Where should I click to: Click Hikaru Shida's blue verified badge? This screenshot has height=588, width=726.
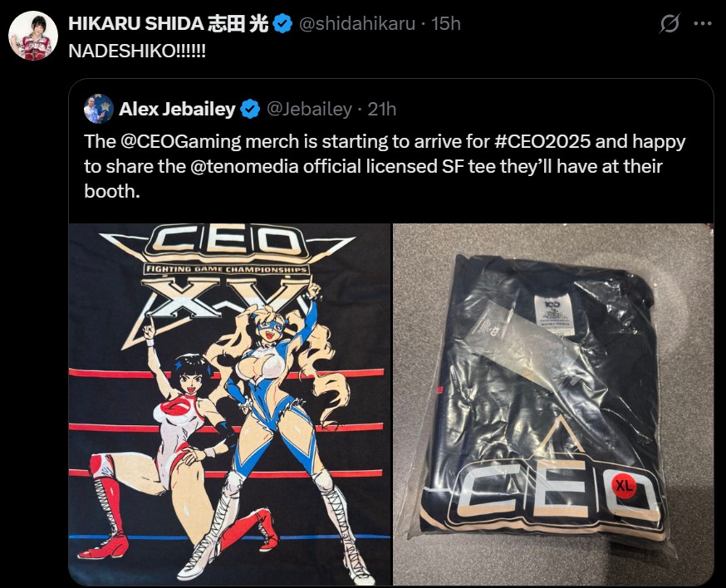[282, 23]
